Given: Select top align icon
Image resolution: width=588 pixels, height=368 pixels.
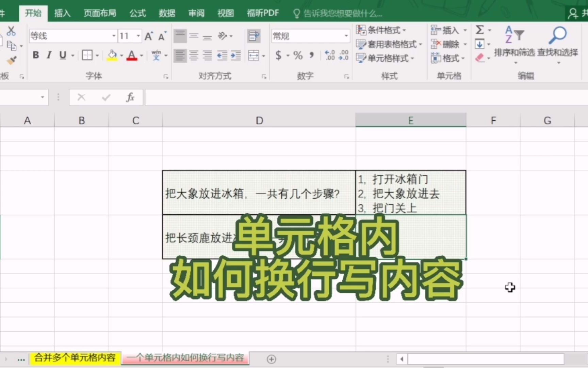Looking at the screenshot, I should click(x=180, y=36).
